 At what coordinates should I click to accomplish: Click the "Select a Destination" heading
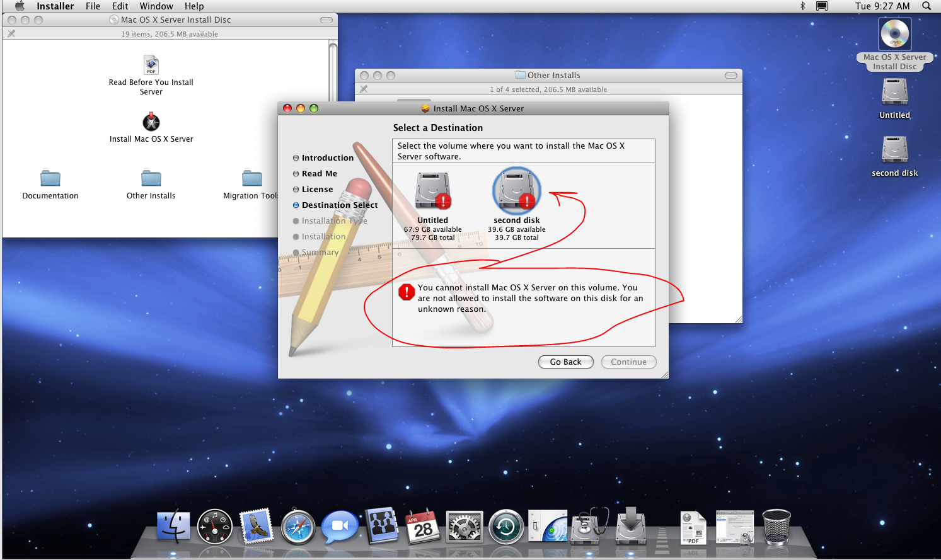[x=438, y=128]
